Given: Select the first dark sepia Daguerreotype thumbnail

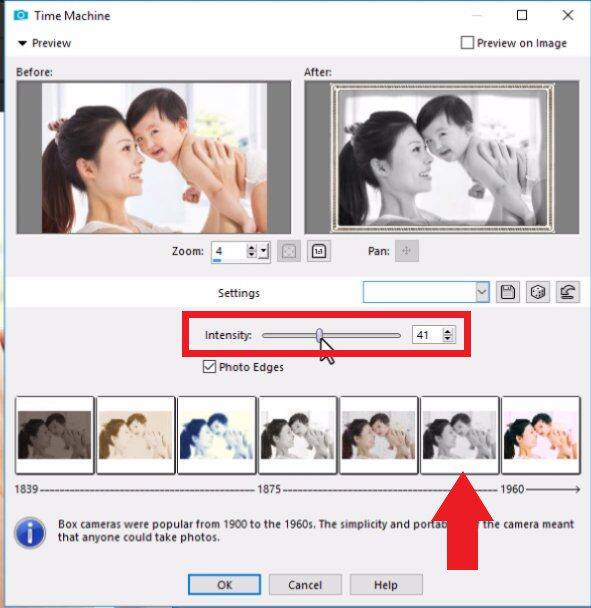Looking at the screenshot, I should click(55, 435).
